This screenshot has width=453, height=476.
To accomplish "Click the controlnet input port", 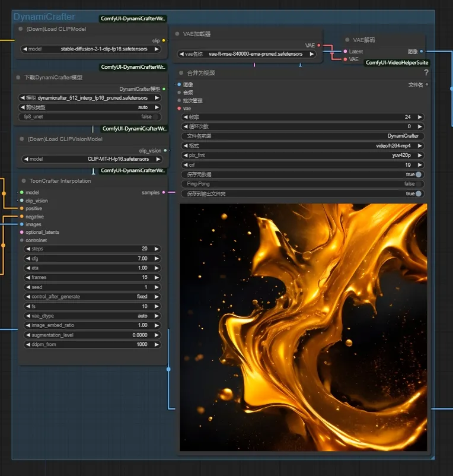I will point(22,240).
